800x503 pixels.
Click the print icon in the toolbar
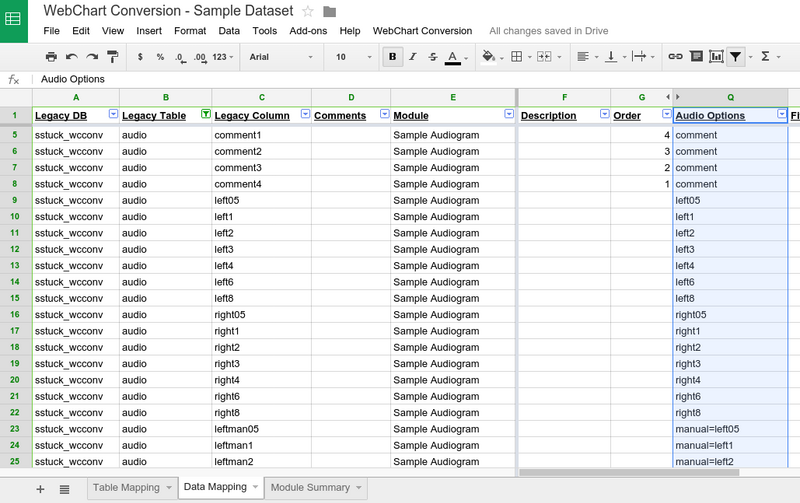coord(51,57)
